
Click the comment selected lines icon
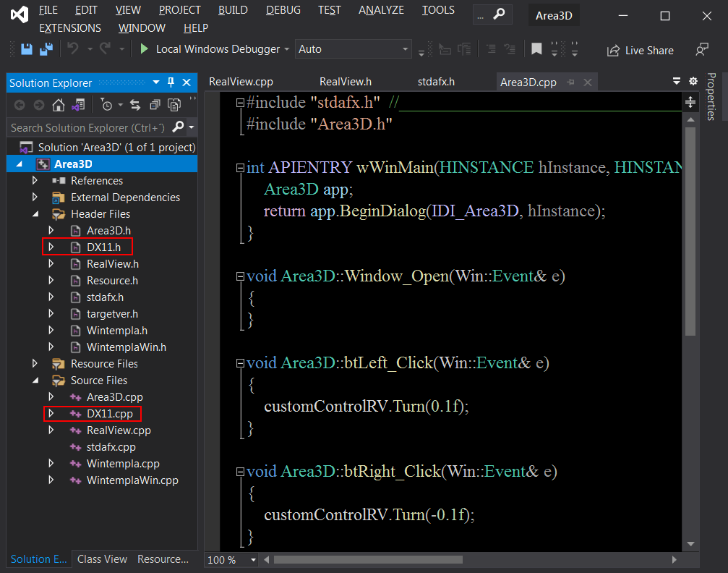click(491, 48)
